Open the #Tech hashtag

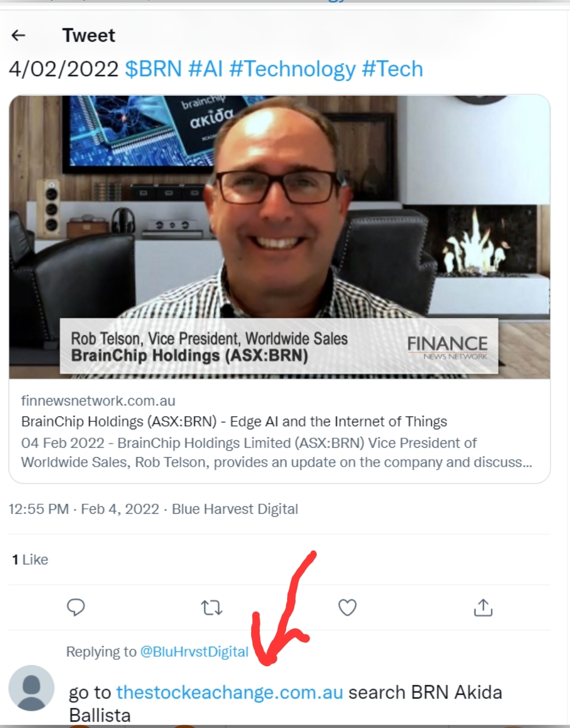coord(393,69)
